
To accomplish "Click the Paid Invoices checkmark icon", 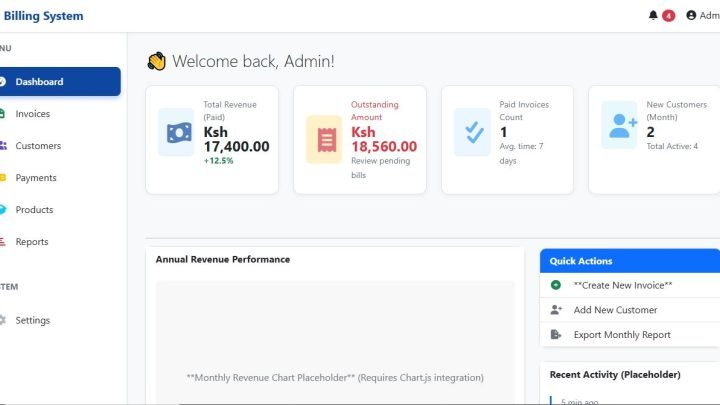I will click(472, 132).
